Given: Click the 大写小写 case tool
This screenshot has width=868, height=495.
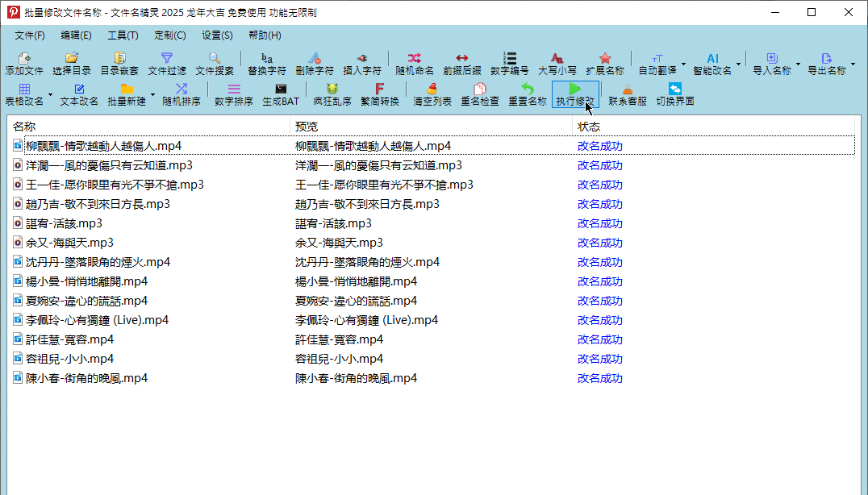Looking at the screenshot, I should [x=557, y=64].
